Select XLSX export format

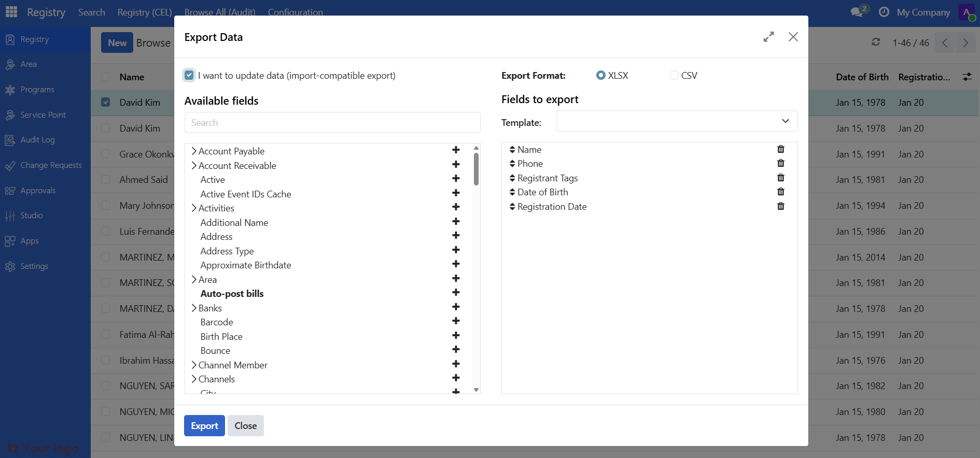[601, 75]
